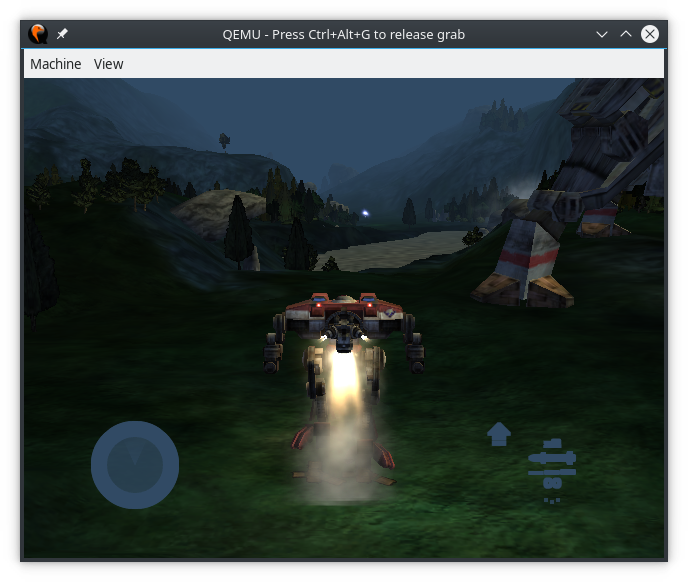Toggle the pin window on top icon
The height and width of the screenshot is (582, 688).
click(x=62, y=34)
